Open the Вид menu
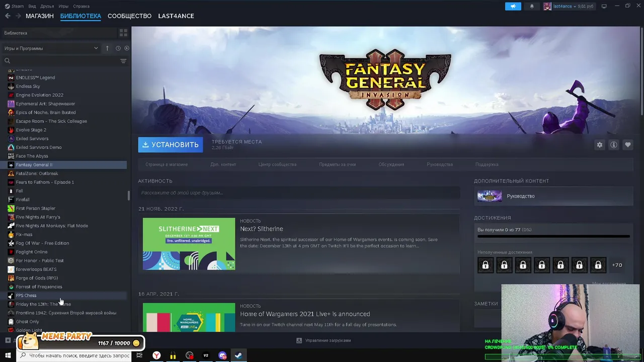The image size is (644, 362). [32, 7]
